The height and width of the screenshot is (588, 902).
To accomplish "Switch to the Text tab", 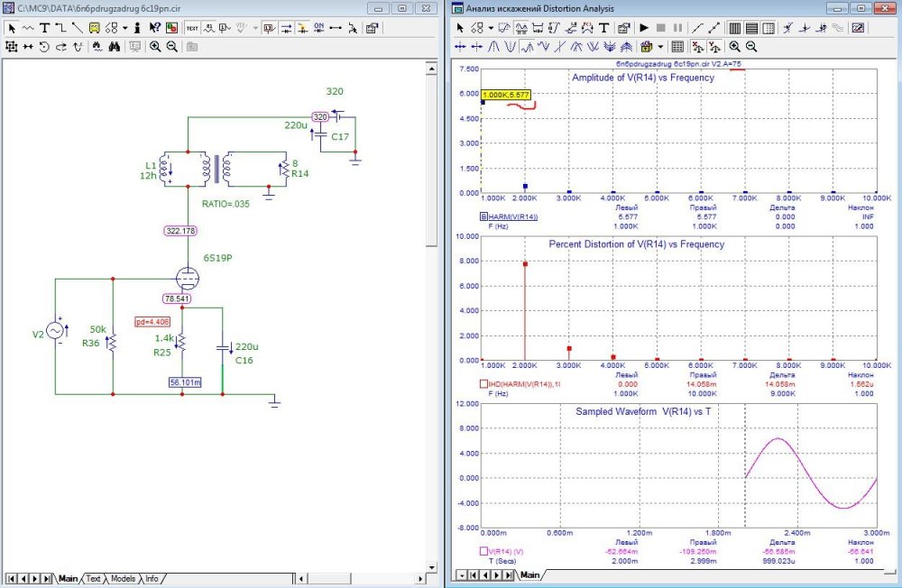I will point(93,578).
